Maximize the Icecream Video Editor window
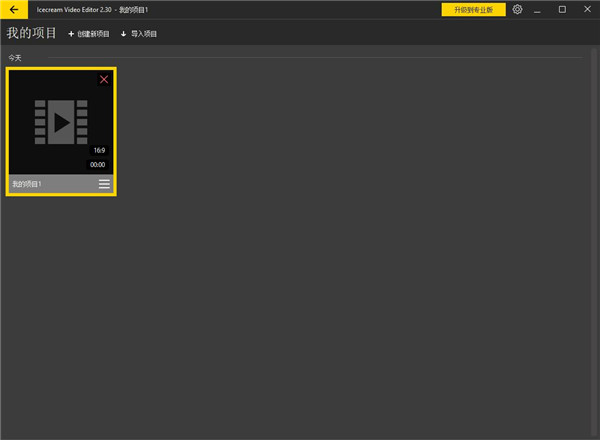 click(562, 9)
